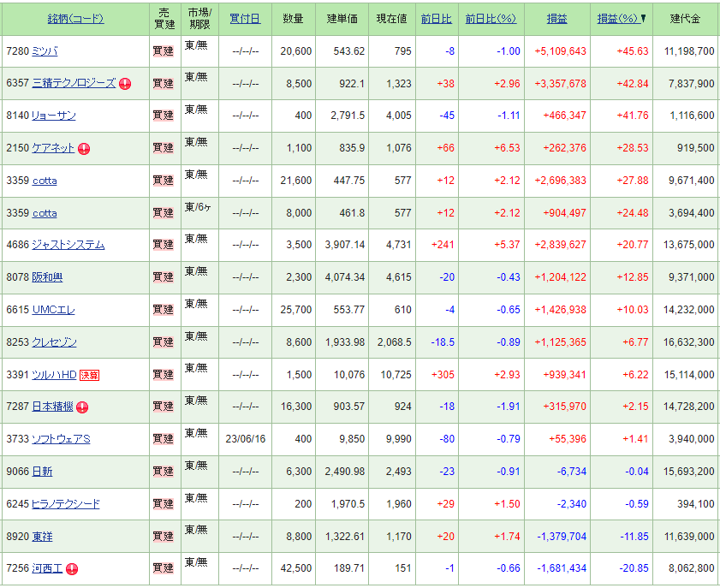Select the profit value +5,109,643
The image size is (720, 588).
[560, 51]
